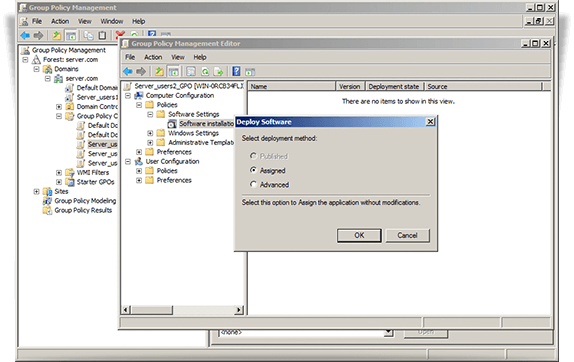The width and height of the screenshot is (574, 362).
Task: Click the Group Policy Results icon
Action: pos(47,210)
